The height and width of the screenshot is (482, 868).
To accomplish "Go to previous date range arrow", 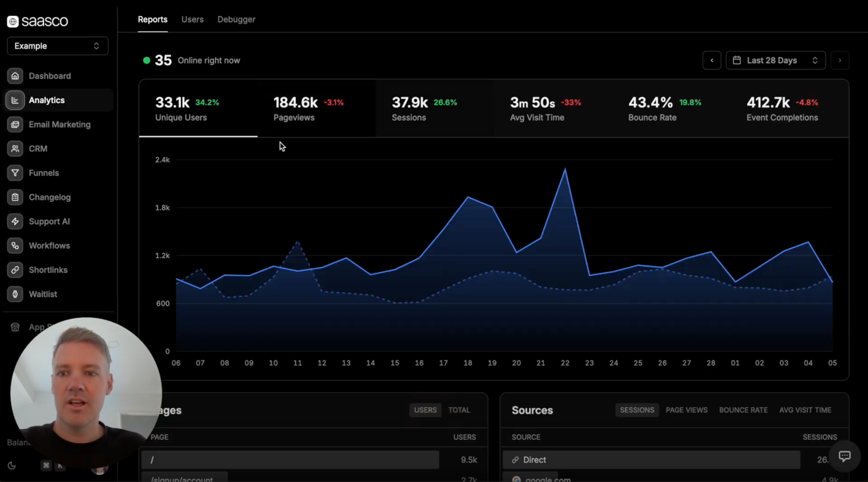I will pyautogui.click(x=712, y=60).
